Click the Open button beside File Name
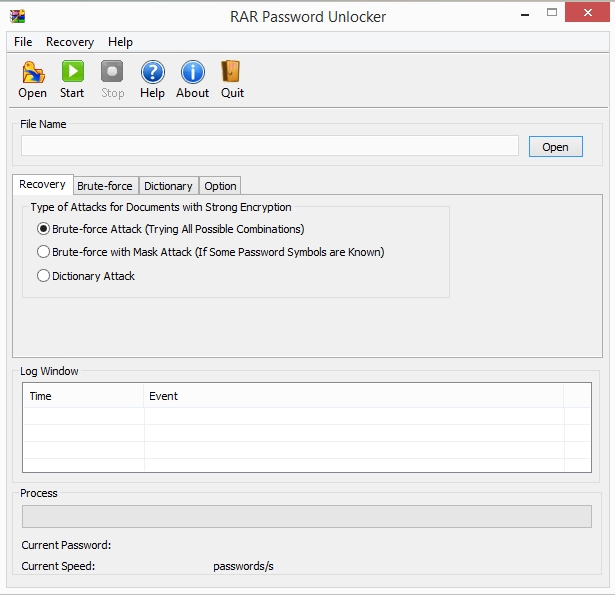This screenshot has width=615, height=595. pyautogui.click(x=555, y=147)
